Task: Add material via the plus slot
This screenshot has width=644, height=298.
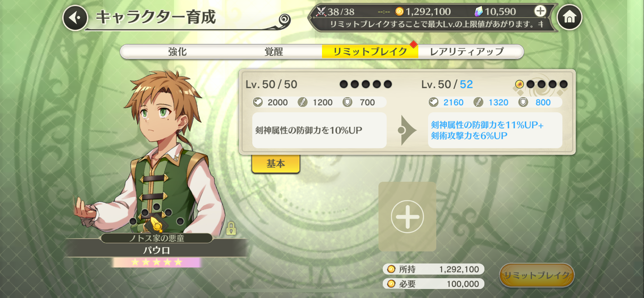Action: pyautogui.click(x=407, y=217)
